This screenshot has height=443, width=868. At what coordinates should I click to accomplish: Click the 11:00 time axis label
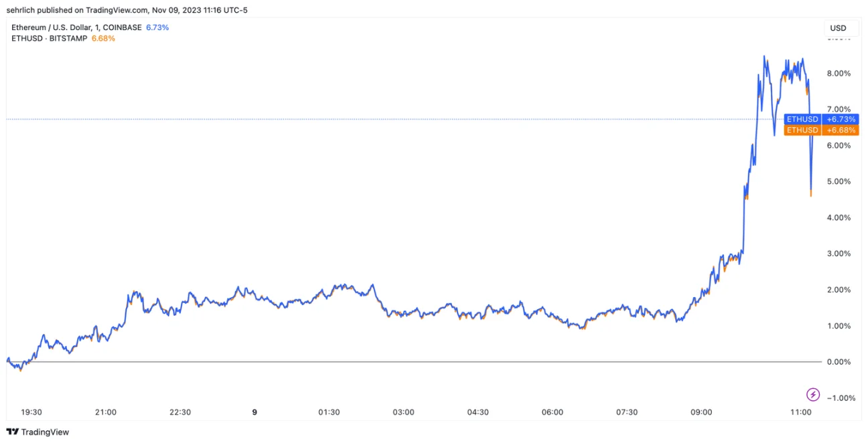point(800,412)
